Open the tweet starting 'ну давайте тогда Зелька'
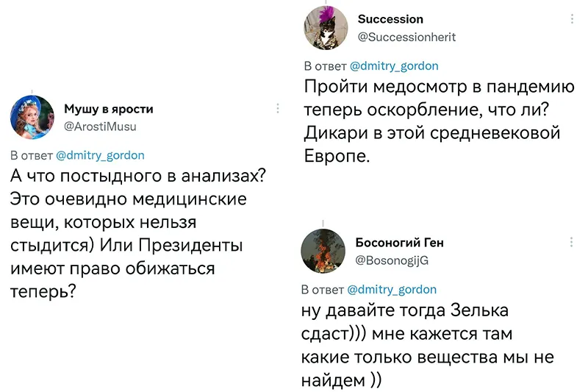 tap(428, 345)
